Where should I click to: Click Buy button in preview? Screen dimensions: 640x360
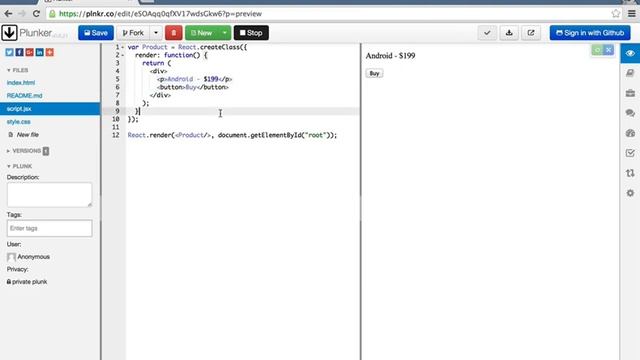pos(374,73)
